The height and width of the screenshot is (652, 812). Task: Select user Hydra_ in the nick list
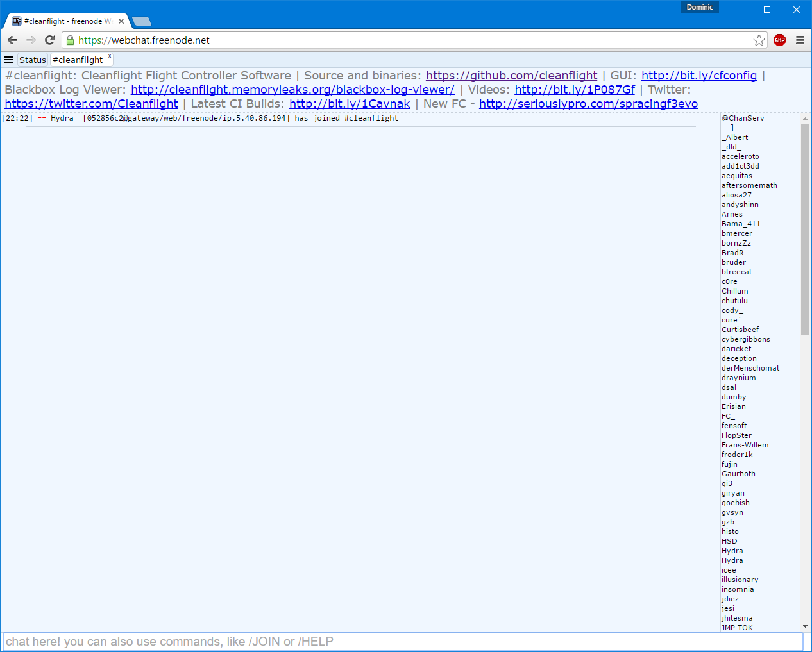coord(734,560)
